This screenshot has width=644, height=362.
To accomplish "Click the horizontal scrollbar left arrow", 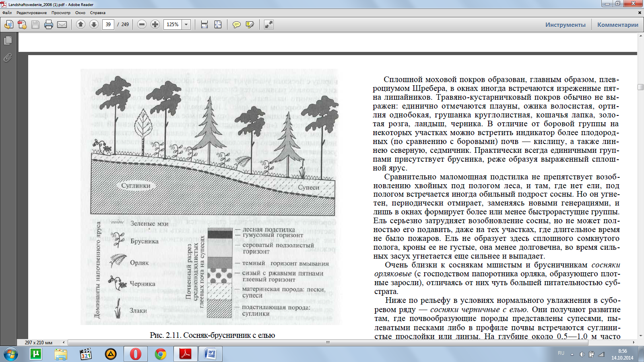I will coord(63,342).
